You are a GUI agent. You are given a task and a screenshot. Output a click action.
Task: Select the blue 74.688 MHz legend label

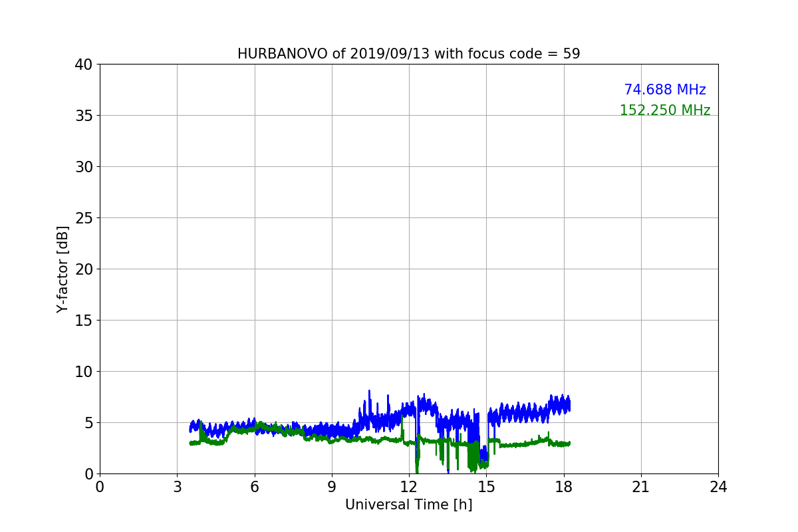[x=665, y=90]
